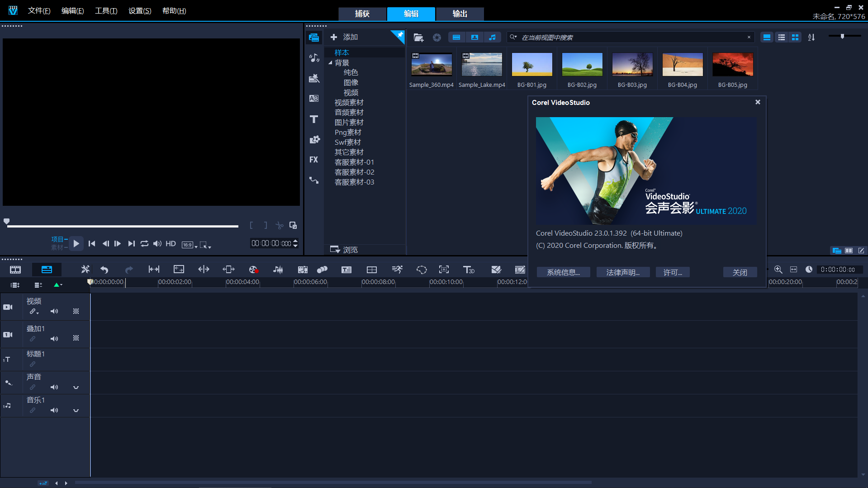
Task: Open the split screen template icon
Action: pyautogui.click(x=372, y=270)
